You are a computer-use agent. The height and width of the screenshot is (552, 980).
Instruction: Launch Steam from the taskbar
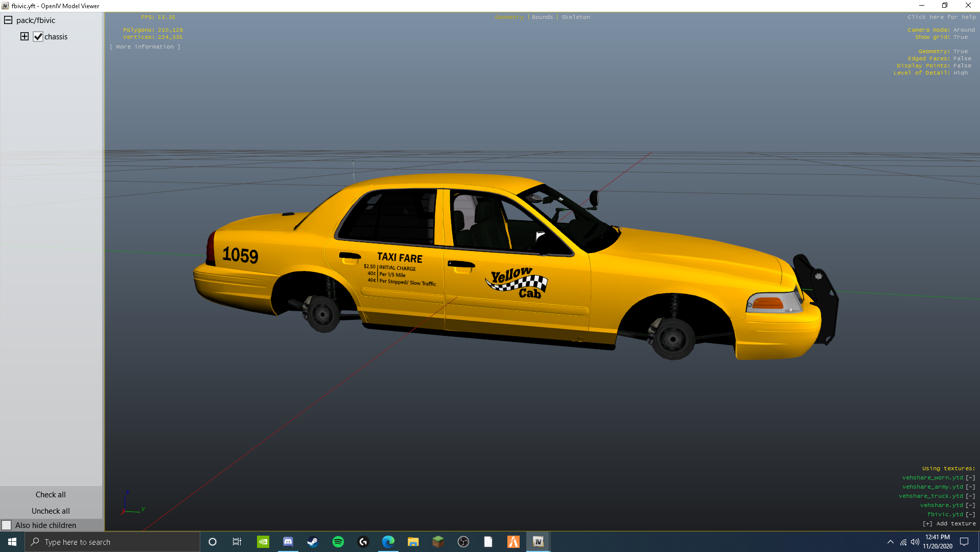tap(313, 542)
